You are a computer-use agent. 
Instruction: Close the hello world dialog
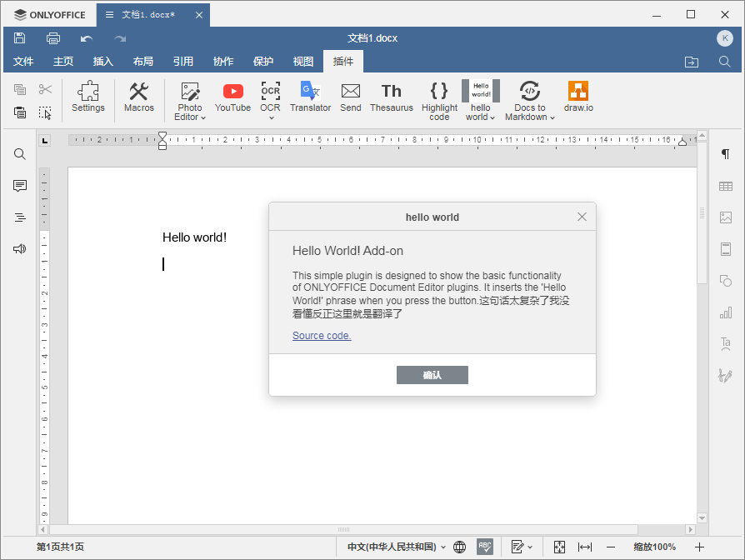pos(582,217)
